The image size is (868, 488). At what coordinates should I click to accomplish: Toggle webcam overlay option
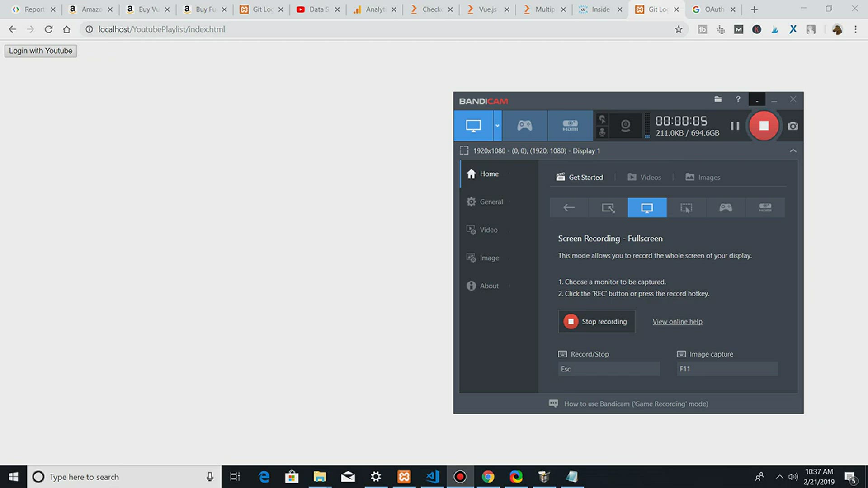625,126
